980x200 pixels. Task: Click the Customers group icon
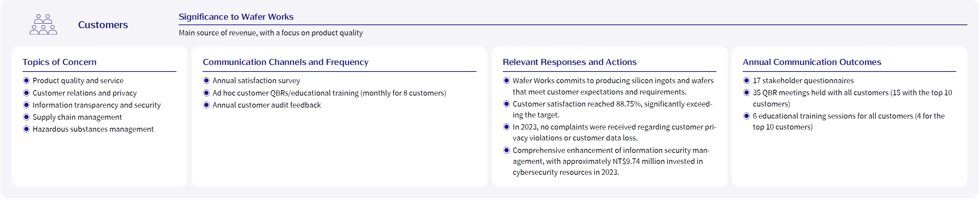pos(43,25)
